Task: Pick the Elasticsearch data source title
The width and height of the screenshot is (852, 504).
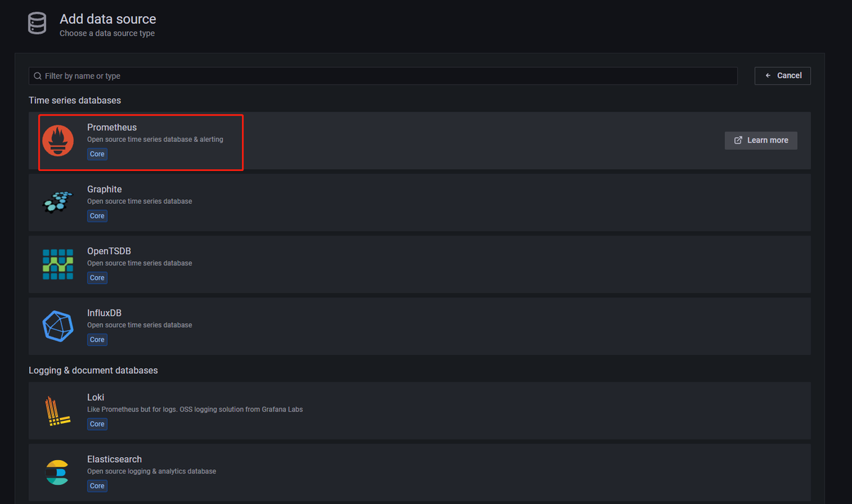Action: tap(114, 459)
